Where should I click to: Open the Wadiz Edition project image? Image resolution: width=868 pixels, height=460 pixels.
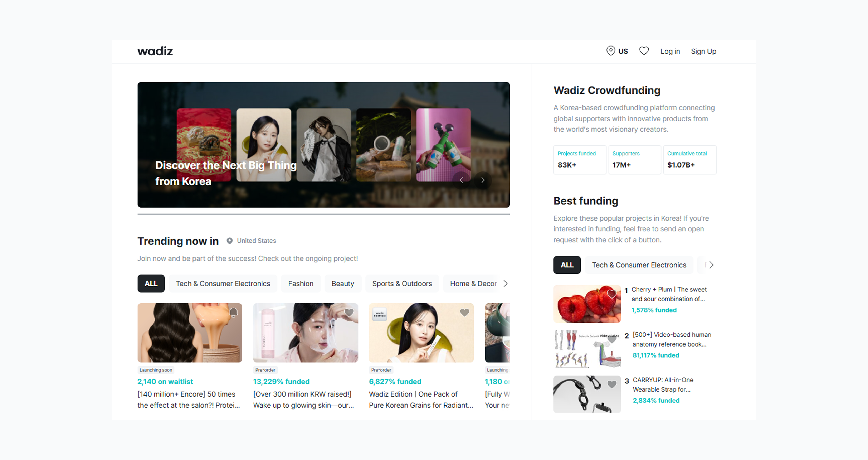click(x=421, y=333)
